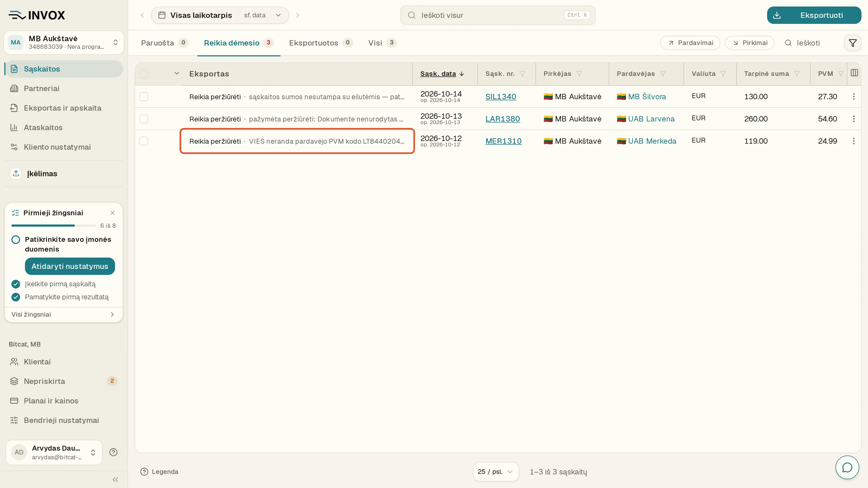Go to previous period arrow
This screenshot has height=488, width=868.
point(142,15)
